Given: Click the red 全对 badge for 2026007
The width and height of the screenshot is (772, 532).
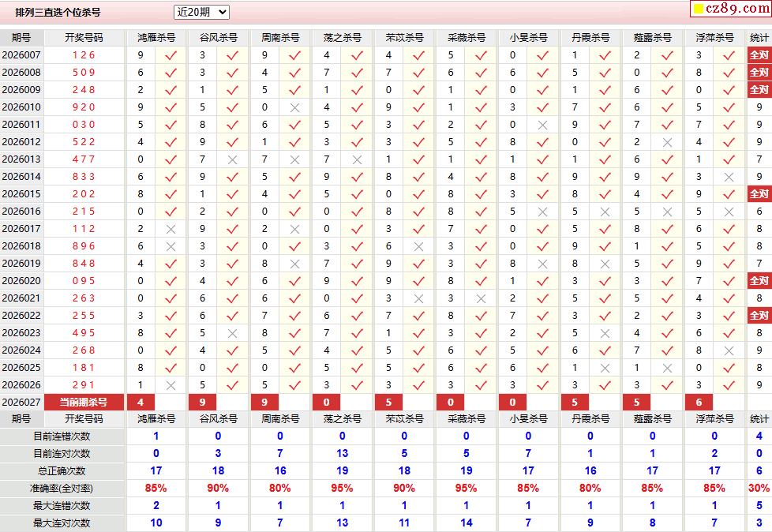Looking at the screenshot, I should (x=759, y=55).
